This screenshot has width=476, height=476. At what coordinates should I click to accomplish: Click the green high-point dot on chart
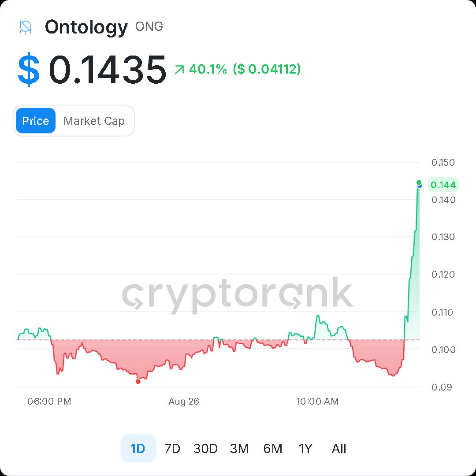(419, 182)
